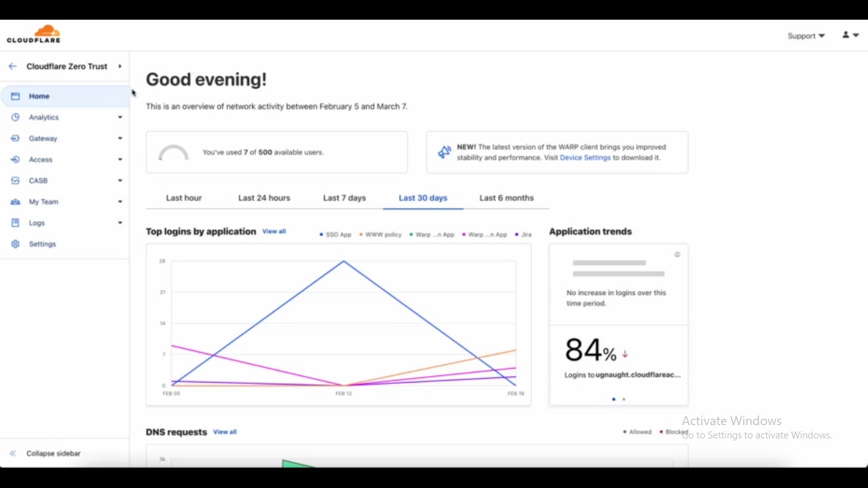Switch to the Last 6 months tab
This screenshot has width=868, height=488.
(506, 198)
